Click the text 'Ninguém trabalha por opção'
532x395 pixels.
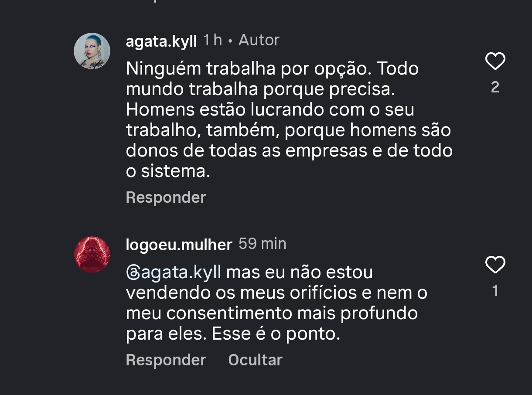point(248,68)
